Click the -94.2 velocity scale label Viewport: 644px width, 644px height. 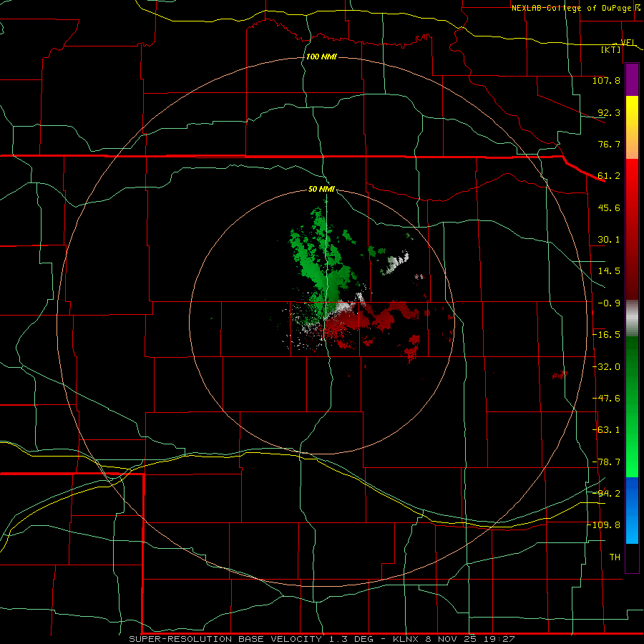click(x=606, y=494)
